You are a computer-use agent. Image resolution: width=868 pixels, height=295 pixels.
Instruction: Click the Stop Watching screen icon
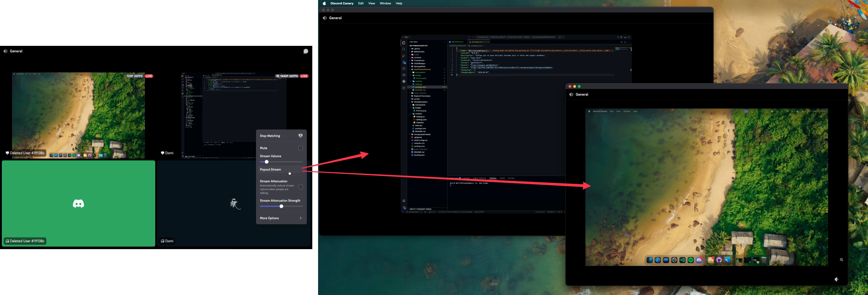[300, 136]
